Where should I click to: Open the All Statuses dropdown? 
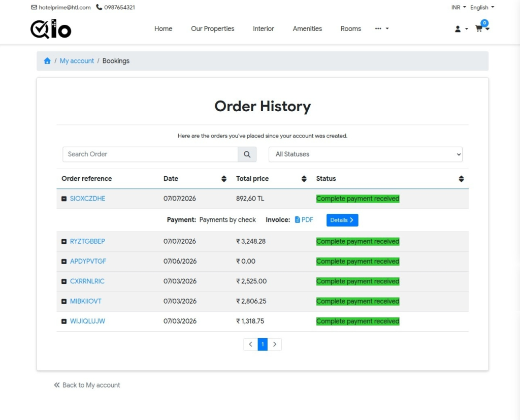[366, 154]
